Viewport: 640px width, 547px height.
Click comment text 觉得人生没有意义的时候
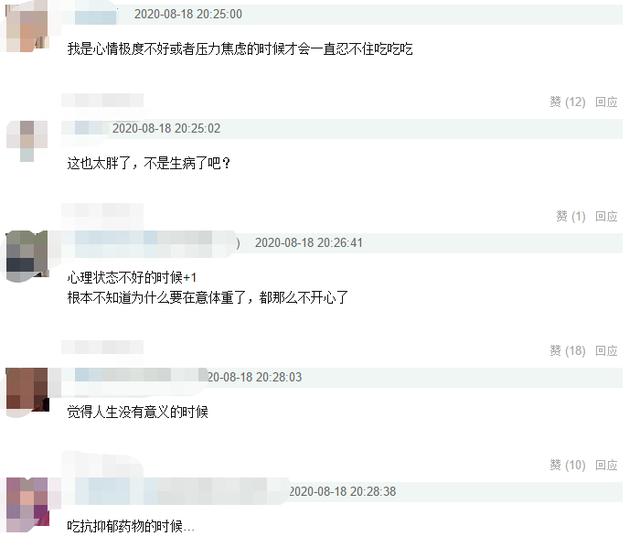[138, 412]
